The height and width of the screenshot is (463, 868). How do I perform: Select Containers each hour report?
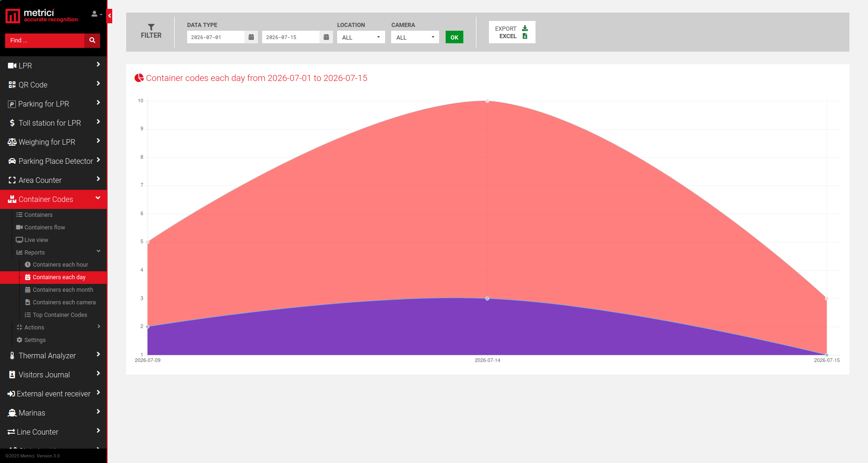coord(60,265)
